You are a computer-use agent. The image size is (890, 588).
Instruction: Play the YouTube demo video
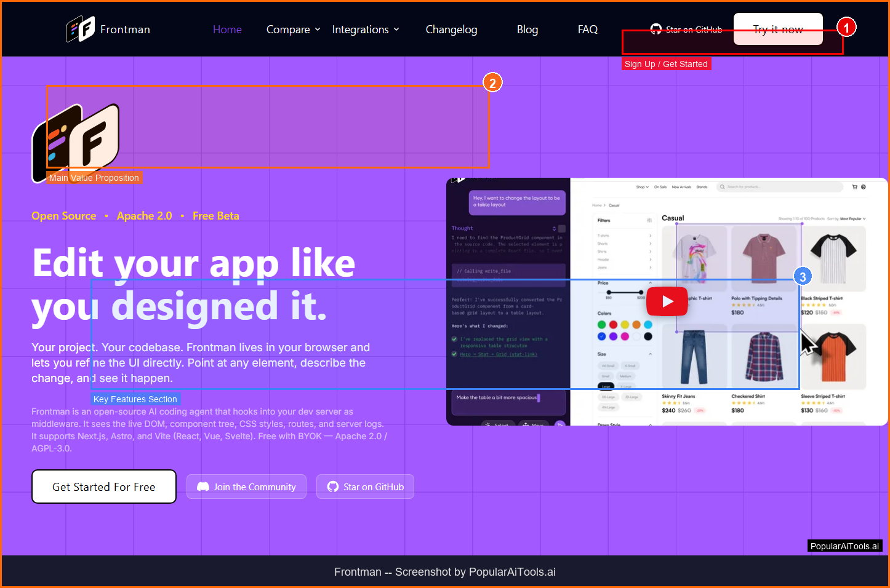tap(667, 301)
